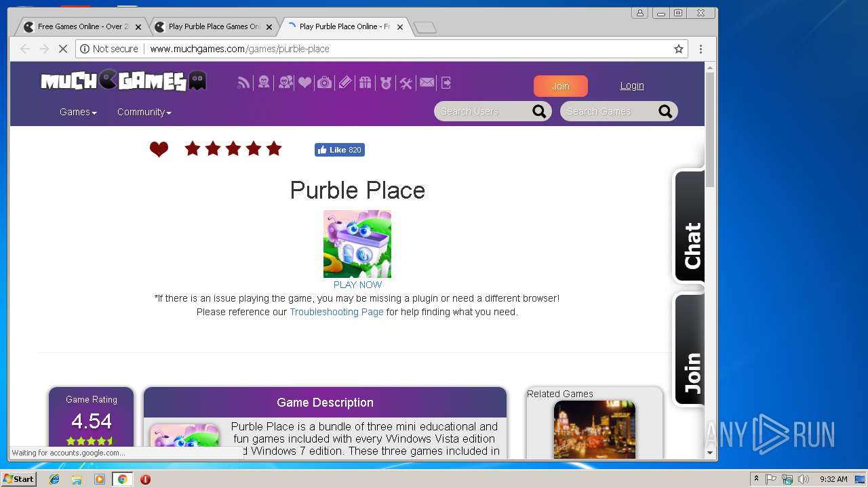The height and width of the screenshot is (488, 868).
Task: Click the vertical scrollbar thumb
Action: coord(710,130)
